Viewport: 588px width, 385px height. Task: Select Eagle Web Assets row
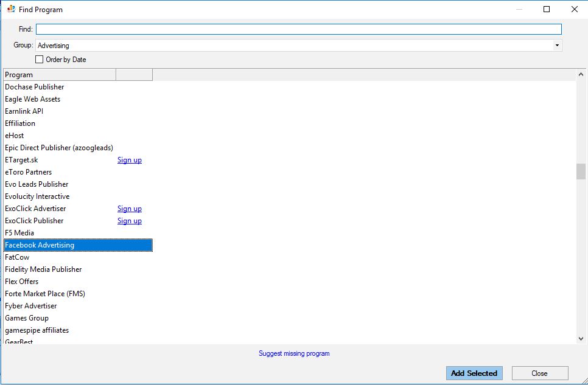(x=33, y=99)
